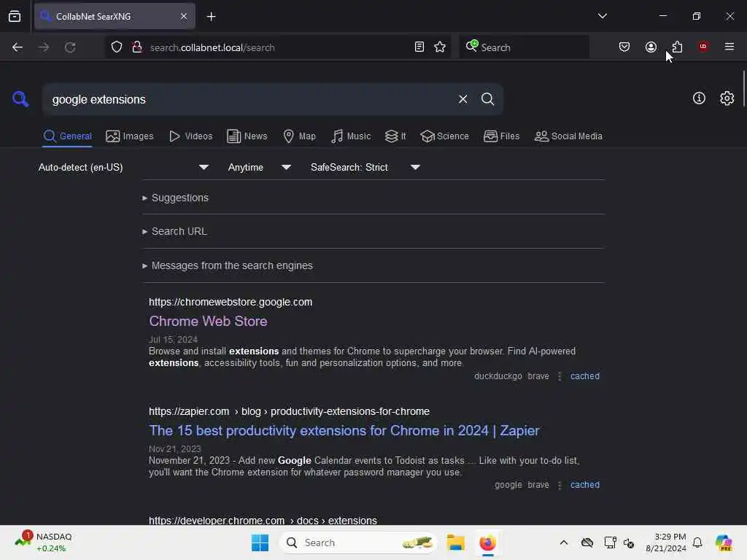Open Copilot preview icon in taskbar

[724, 542]
